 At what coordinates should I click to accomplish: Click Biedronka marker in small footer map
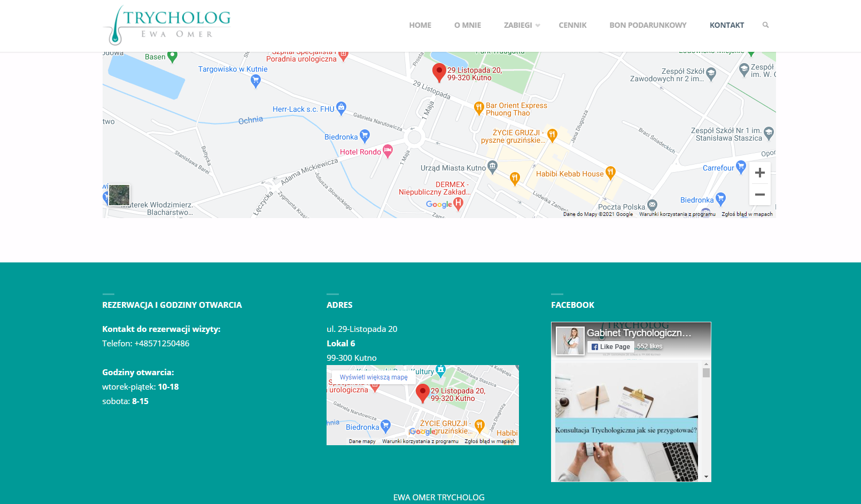pyautogui.click(x=385, y=427)
